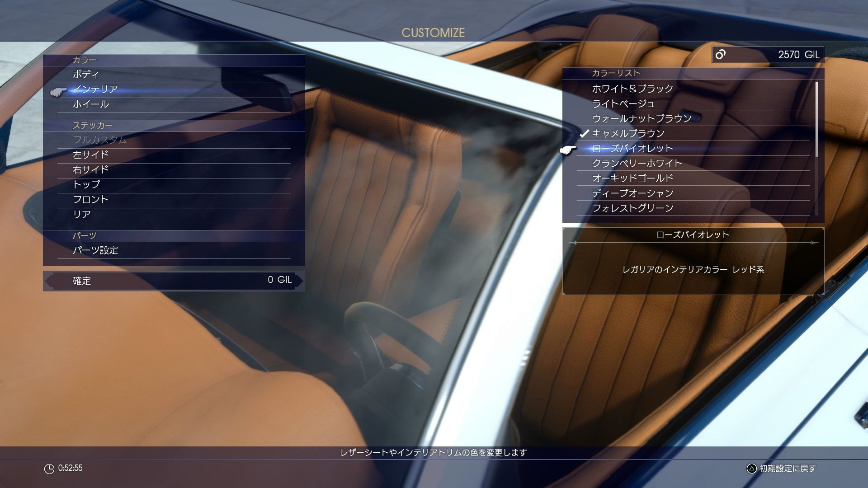This screenshot has height=488, width=868.
Task: Open the リア sticker menu
Action: [174, 215]
